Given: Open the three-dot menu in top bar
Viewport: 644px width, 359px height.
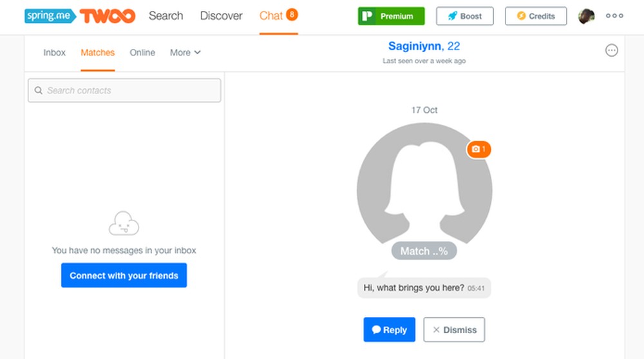Looking at the screenshot, I should (x=614, y=16).
